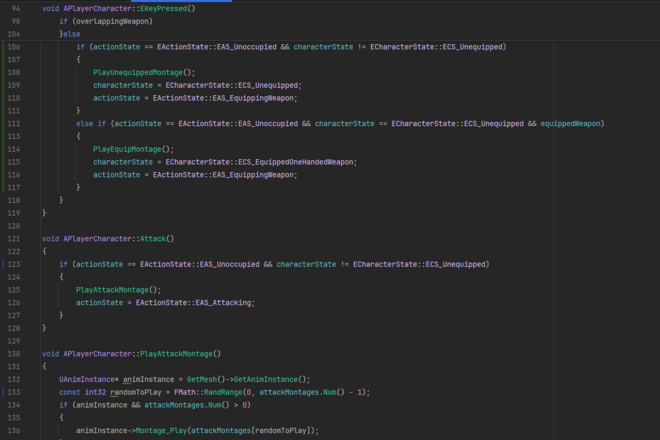
Task: Click UAnimInstance* type on line 132
Action: click(x=89, y=379)
